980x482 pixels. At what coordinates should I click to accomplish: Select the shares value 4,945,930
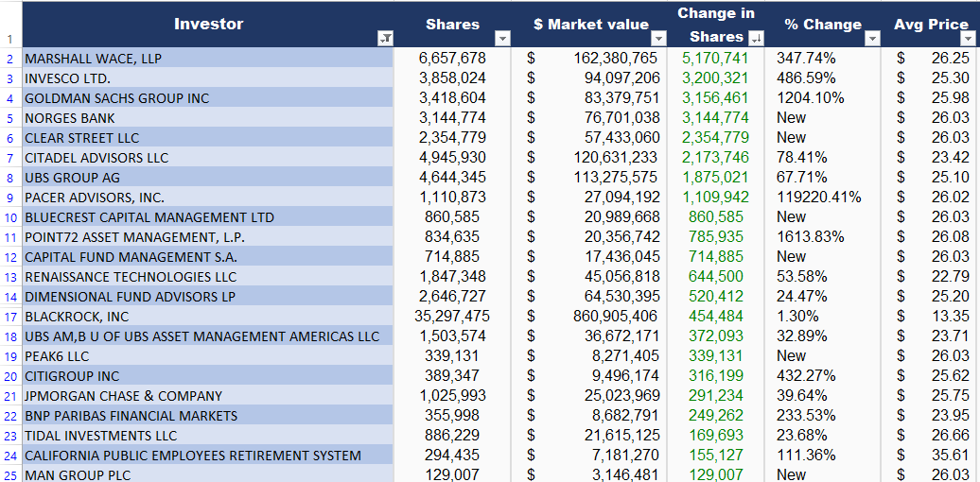pyautogui.click(x=452, y=158)
